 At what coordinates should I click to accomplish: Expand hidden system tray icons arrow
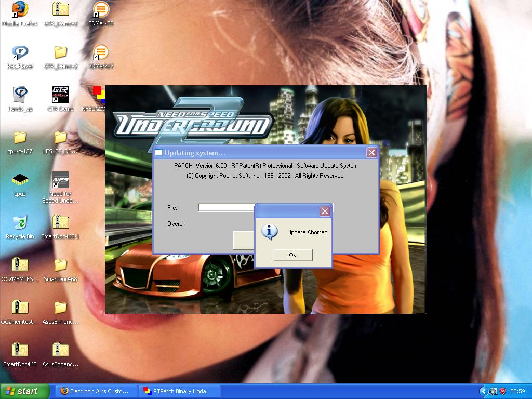484,391
